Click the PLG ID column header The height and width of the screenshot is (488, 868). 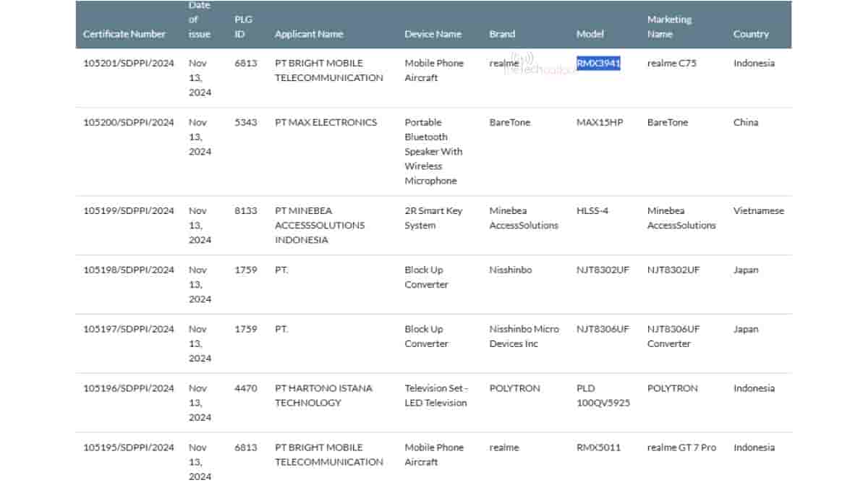coord(243,27)
